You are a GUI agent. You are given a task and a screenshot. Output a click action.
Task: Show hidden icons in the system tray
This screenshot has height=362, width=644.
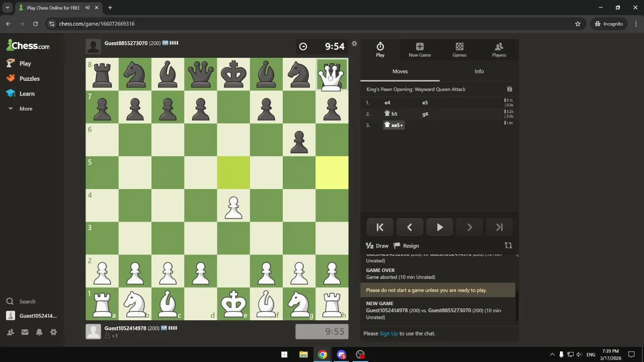point(552,354)
